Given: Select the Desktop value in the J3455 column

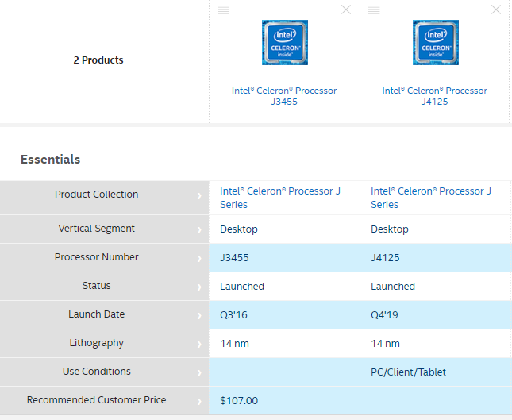Looking at the screenshot, I should click(239, 229).
